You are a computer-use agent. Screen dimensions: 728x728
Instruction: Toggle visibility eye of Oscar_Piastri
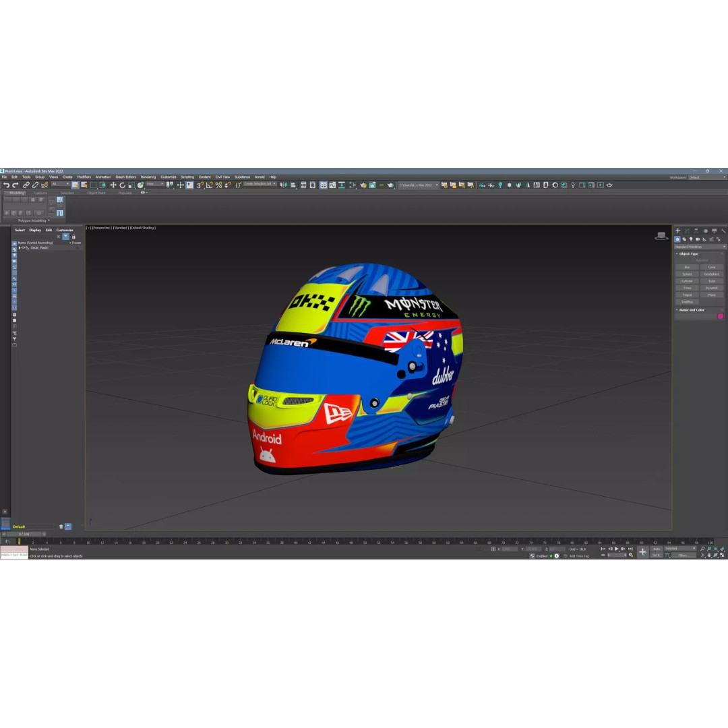(x=23, y=248)
